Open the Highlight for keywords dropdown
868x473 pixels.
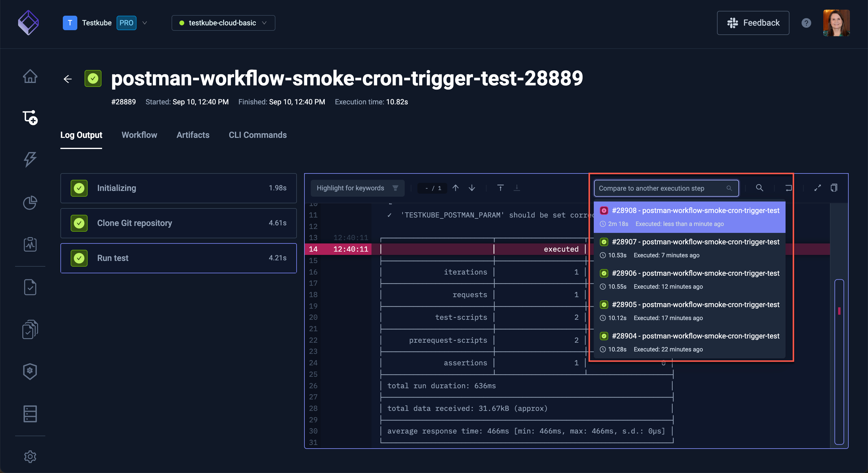[357, 188]
